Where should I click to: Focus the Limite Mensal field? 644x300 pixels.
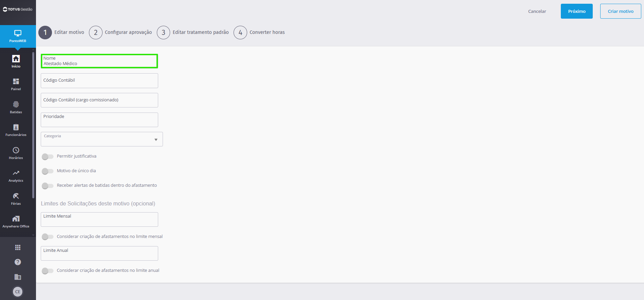99,219
